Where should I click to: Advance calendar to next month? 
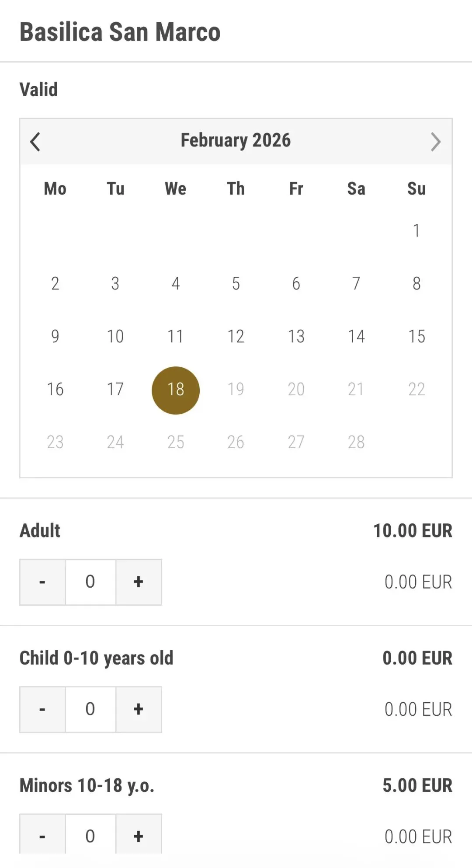(x=435, y=142)
